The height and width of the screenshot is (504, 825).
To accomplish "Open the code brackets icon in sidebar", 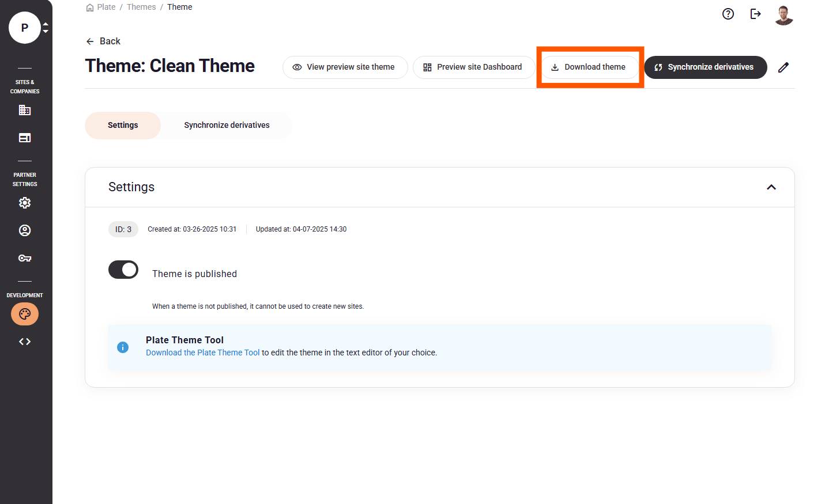I will tap(25, 342).
